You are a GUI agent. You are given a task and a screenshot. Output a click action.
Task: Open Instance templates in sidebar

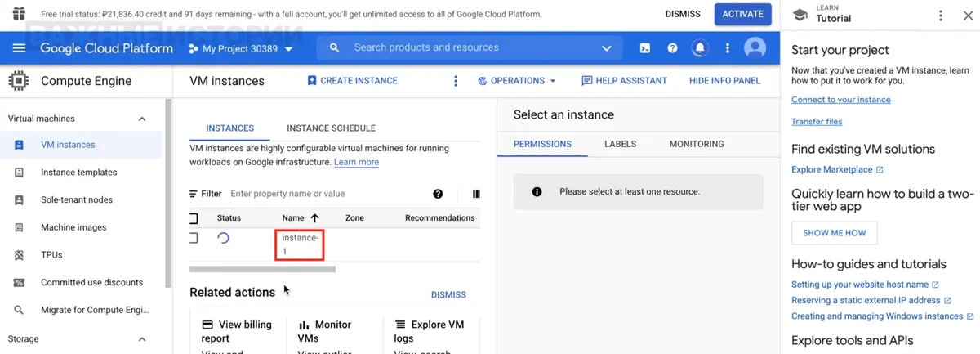coord(81,173)
